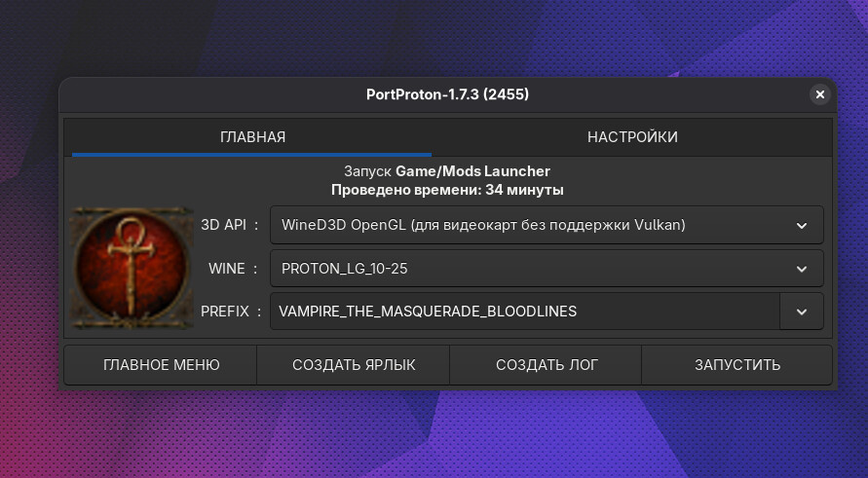Click the СОЗДАТЬ ЛОГ button
The image size is (868, 478).
click(x=547, y=365)
